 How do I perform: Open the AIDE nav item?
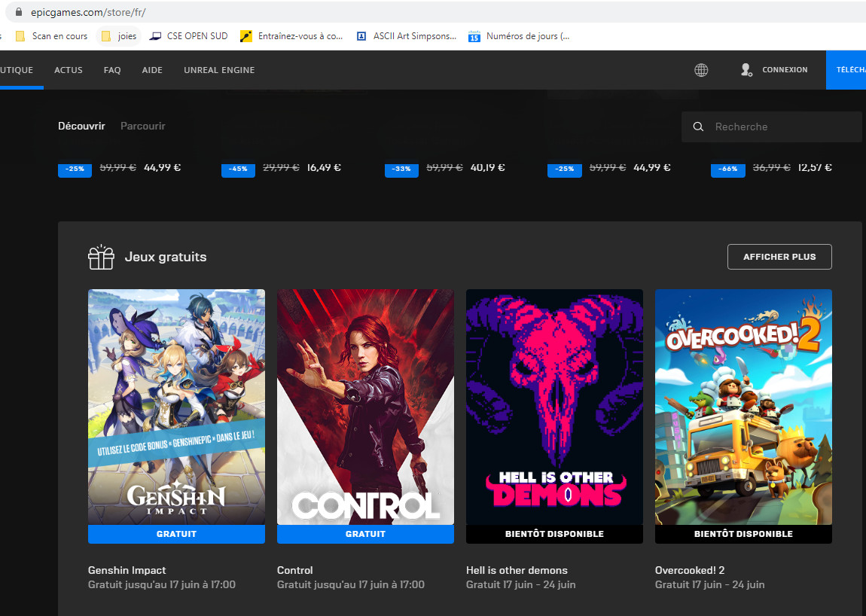pos(152,70)
